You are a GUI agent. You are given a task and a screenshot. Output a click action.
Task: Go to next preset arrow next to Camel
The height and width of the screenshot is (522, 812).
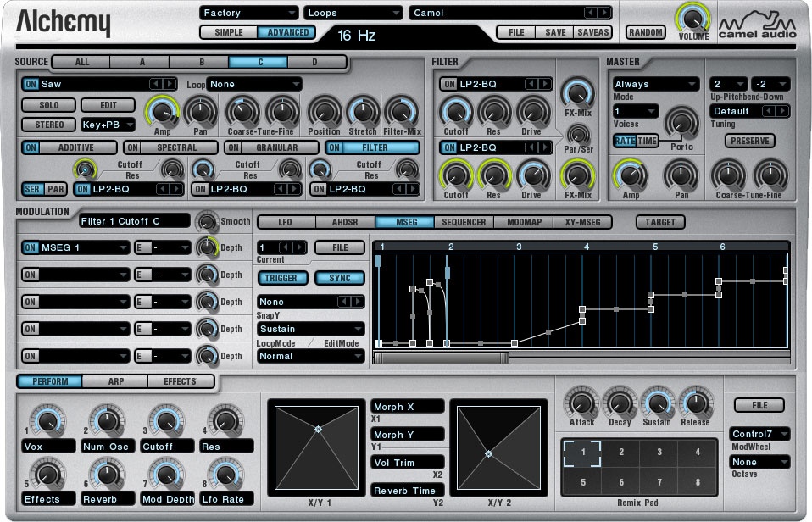603,13
